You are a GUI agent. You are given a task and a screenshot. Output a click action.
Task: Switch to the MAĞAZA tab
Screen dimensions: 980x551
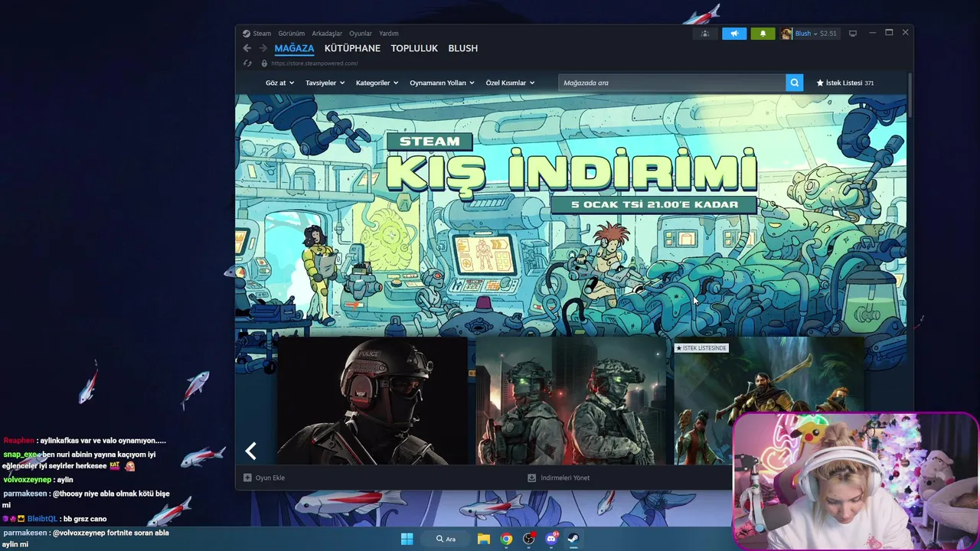[x=294, y=48]
